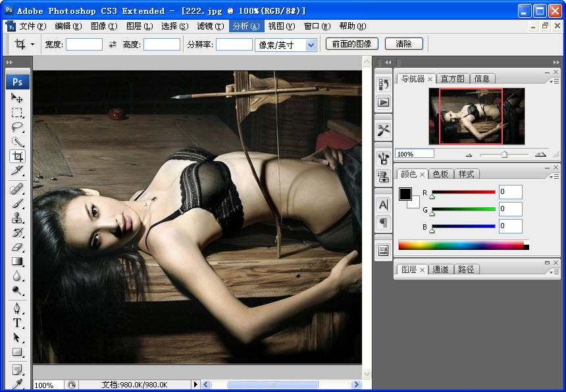Open the Actions panel play icon
This screenshot has height=392, width=566.
pos(383,102)
